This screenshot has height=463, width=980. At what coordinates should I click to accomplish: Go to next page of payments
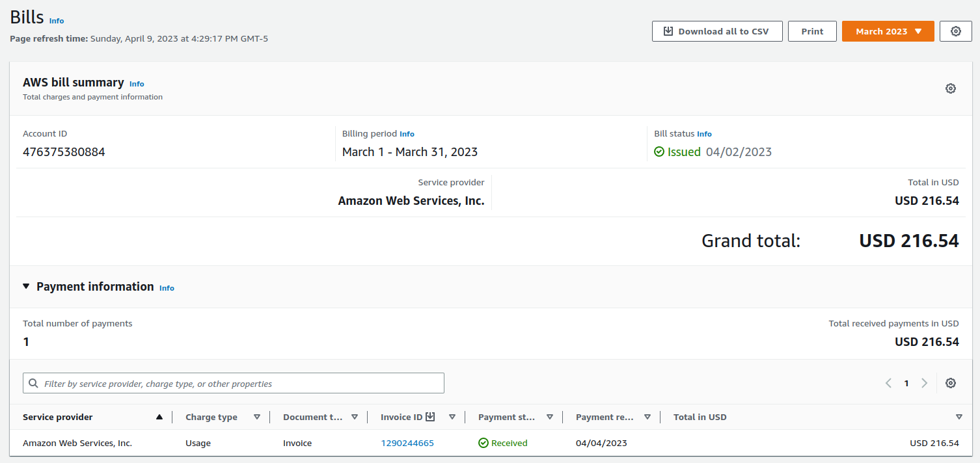tap(924, 383)
